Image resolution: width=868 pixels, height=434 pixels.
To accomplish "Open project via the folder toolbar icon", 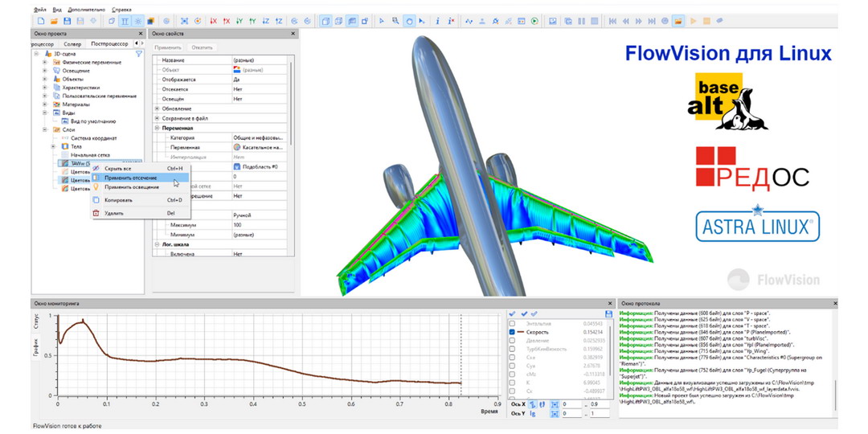I will [55, 21].
